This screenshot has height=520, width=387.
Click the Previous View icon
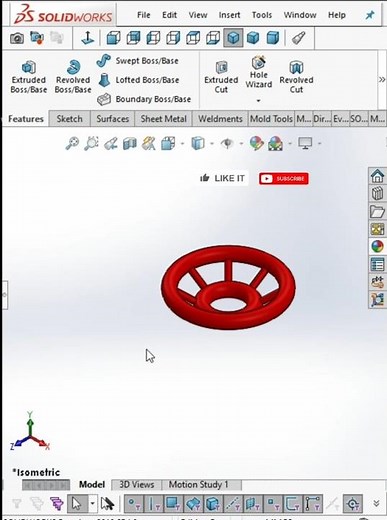[x=110, y=144]
